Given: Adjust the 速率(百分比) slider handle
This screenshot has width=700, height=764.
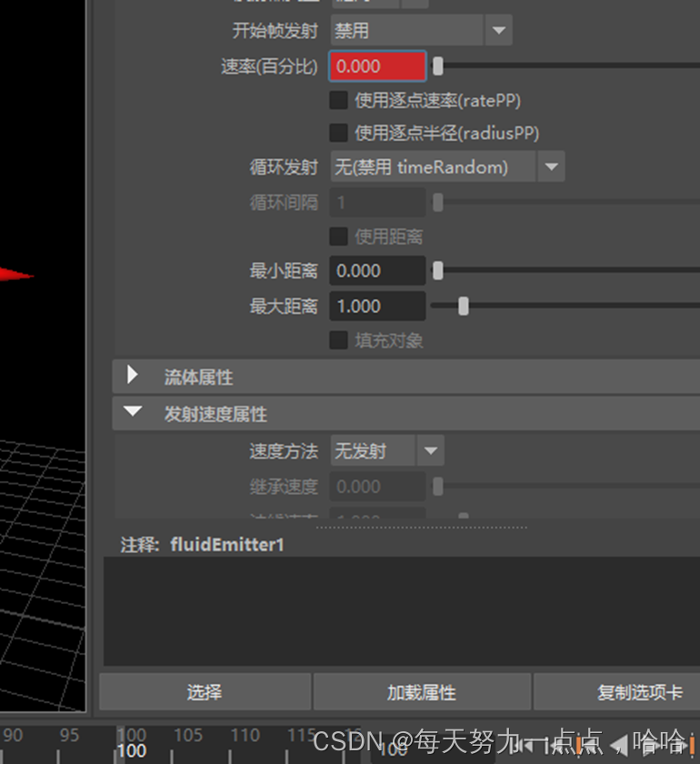Looking at the screenshot, I should [x=438, y=65].
